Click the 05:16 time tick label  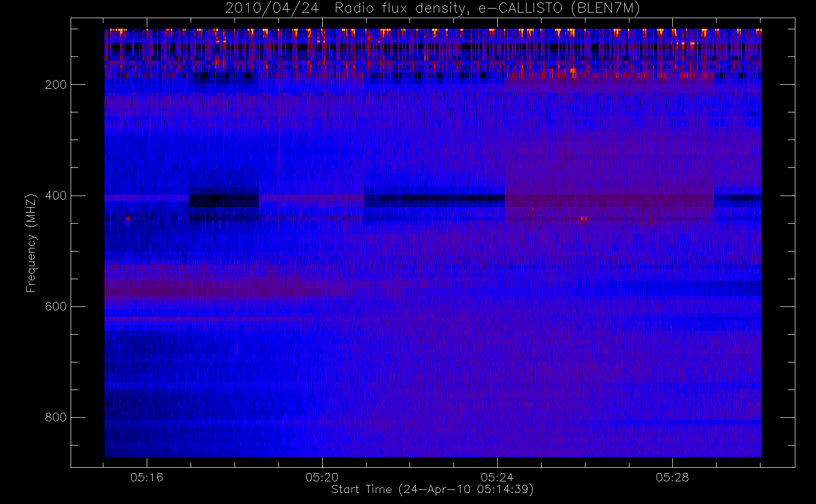tap(147, 477)
